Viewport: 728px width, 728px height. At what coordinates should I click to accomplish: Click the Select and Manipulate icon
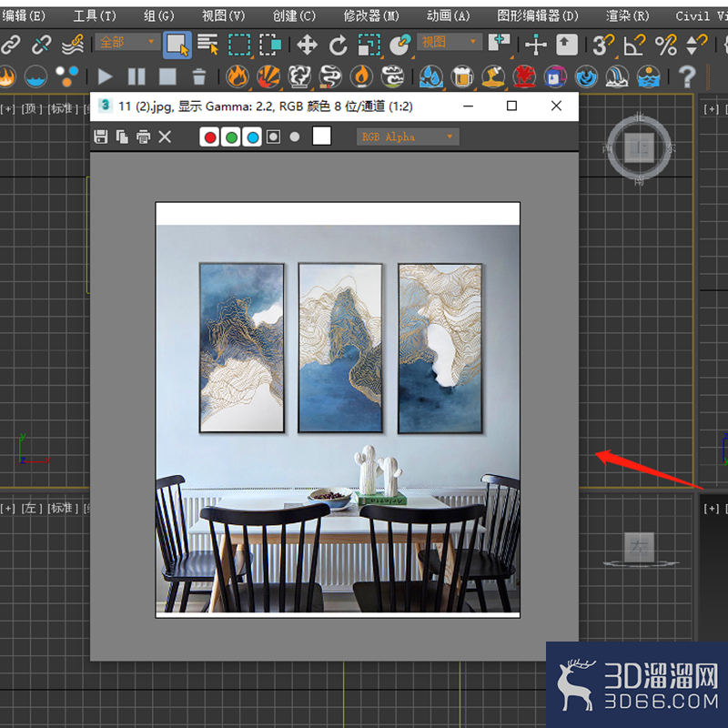pyautogui.click(x=536, y=45)
